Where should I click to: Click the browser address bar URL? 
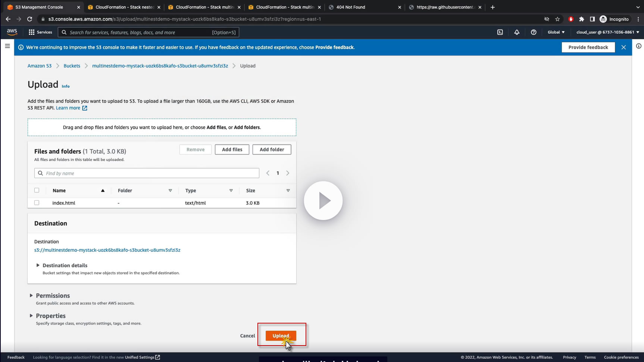(185, 19)
